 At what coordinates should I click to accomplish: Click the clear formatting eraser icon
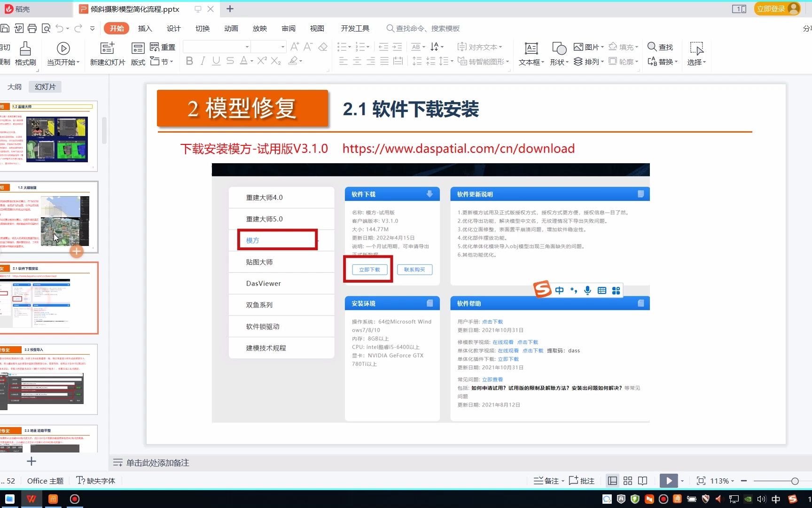[323, 47]
